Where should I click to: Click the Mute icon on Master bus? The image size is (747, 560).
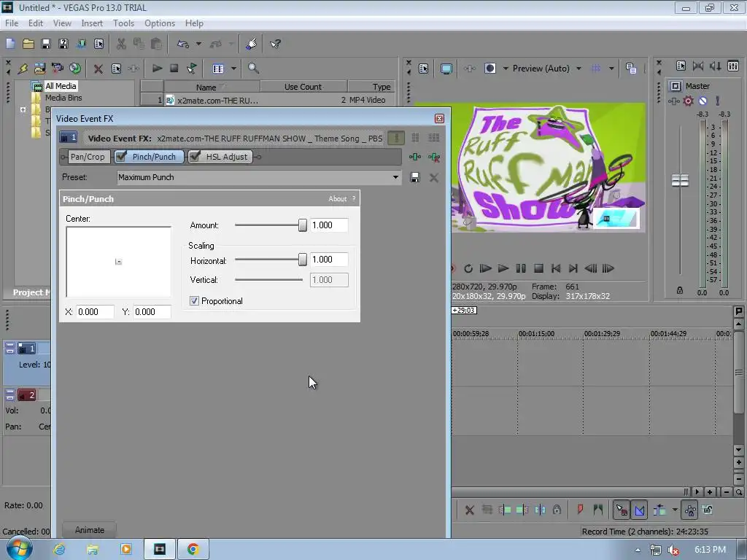[x=703, y=101]
